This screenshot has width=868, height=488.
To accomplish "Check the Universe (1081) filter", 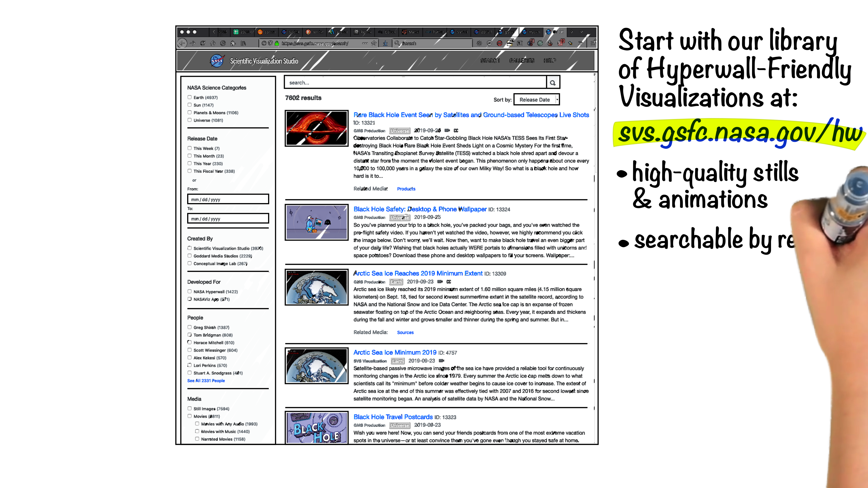I will pos(190,120).
